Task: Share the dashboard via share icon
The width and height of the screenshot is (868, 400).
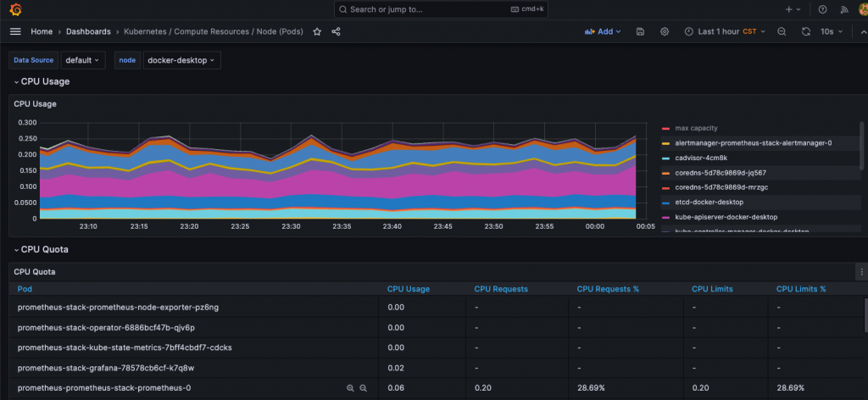Action: (x=336, y=31)
